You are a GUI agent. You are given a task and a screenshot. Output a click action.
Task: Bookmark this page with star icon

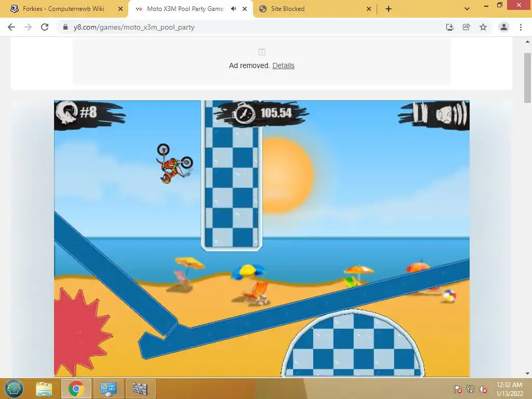click(483, 27)
